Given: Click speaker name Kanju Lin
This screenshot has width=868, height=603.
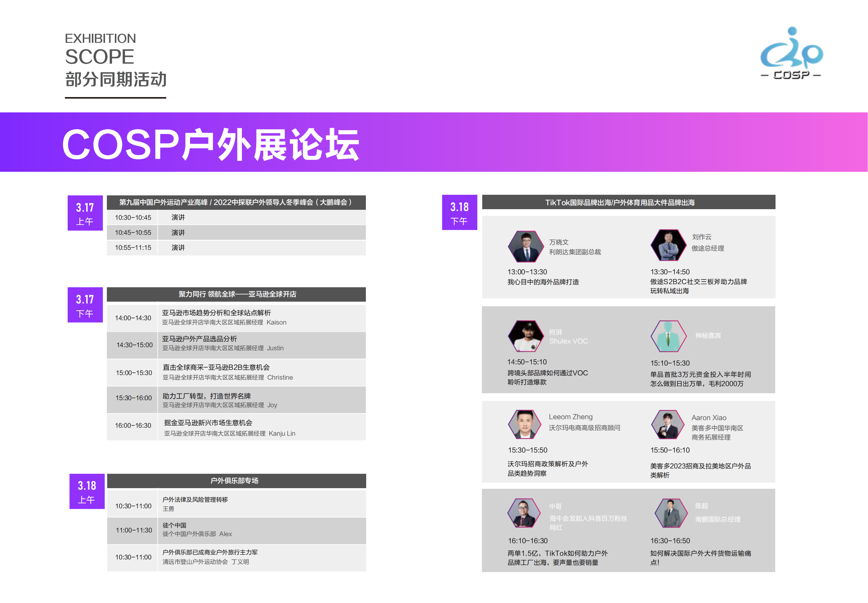Looking at the screenshot, I should click(282, 434).
